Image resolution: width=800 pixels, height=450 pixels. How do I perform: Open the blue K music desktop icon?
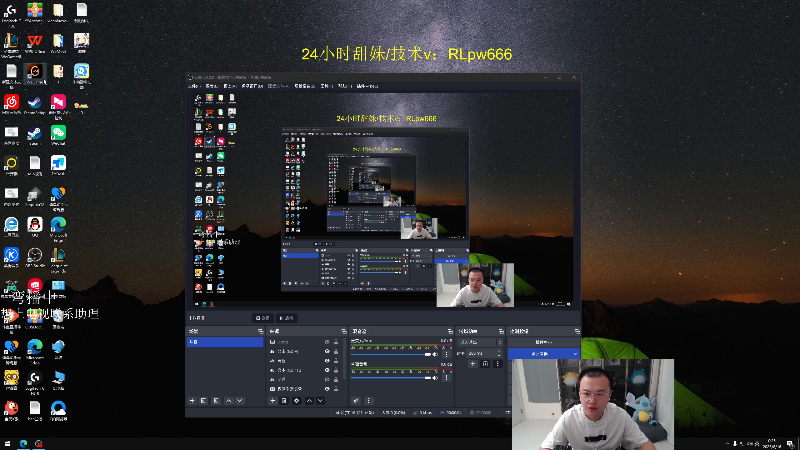11,256
